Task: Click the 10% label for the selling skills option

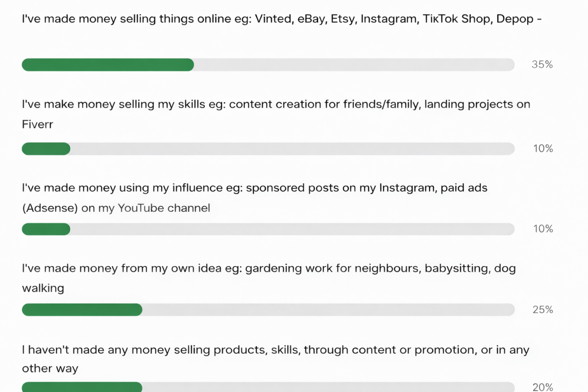Action: click(x=543, y=149)
